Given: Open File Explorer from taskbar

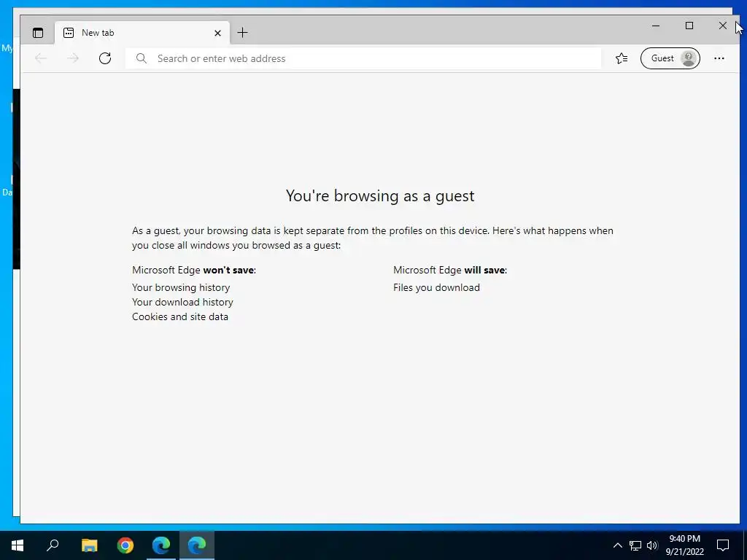Looking at the screenshot, I should tap(89, 545).
